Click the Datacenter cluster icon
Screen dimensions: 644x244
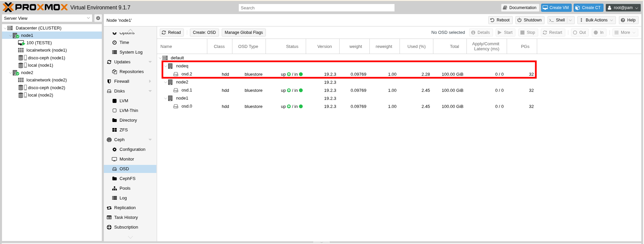coord(10,28)
